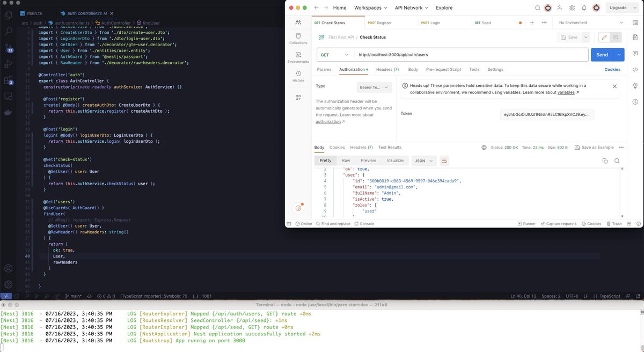
Task: Toggle response word wrap icon
Action: point(444,160)
